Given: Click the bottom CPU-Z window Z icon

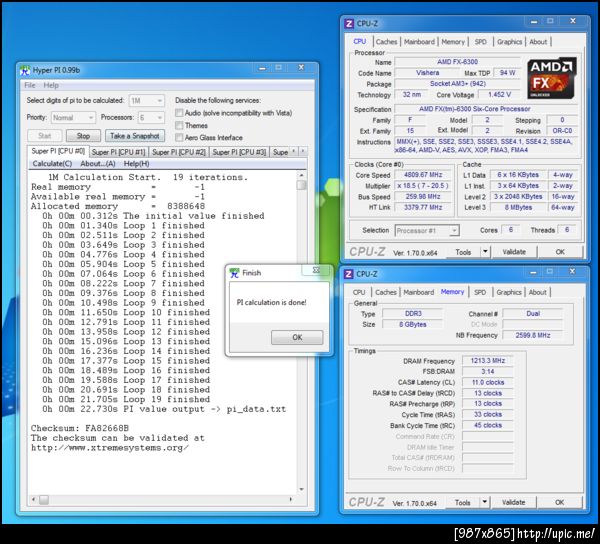Looking at the screenshot, I should 349,274.
